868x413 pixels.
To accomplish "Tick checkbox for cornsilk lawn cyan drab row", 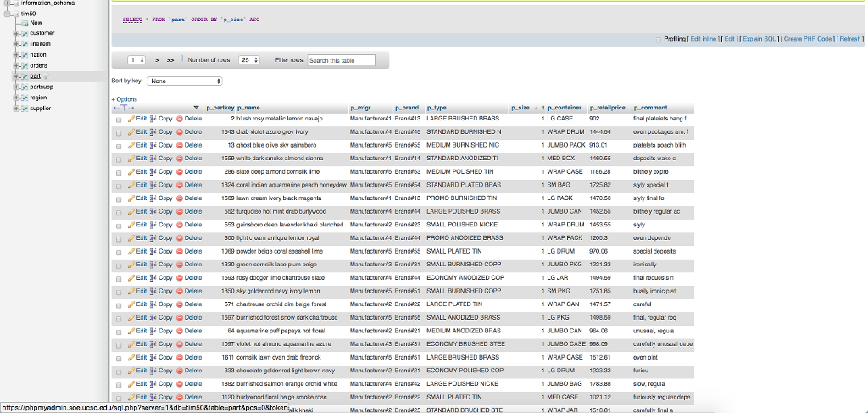I will pos(119,359).
